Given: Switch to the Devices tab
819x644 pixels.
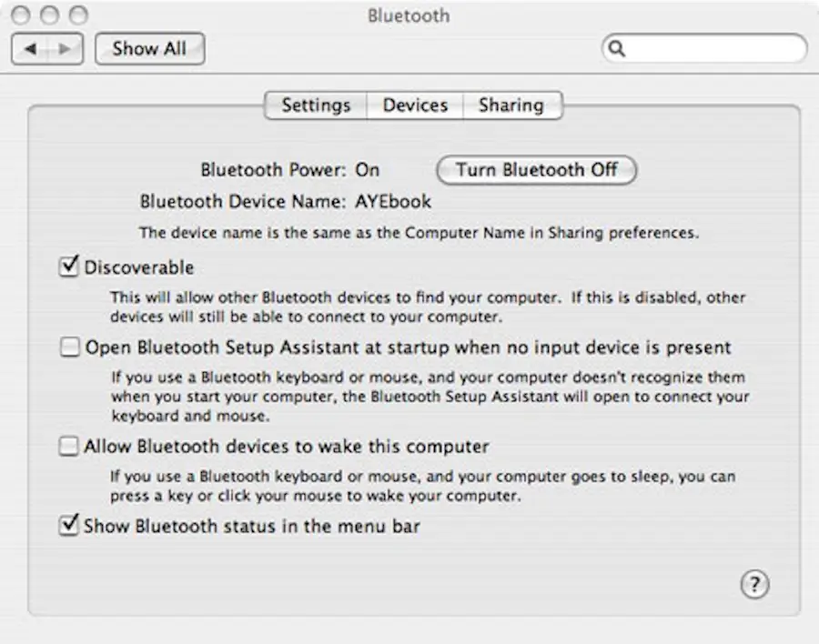Looking at the screenshot, I should pyautogui.click(x=414, y=106).
